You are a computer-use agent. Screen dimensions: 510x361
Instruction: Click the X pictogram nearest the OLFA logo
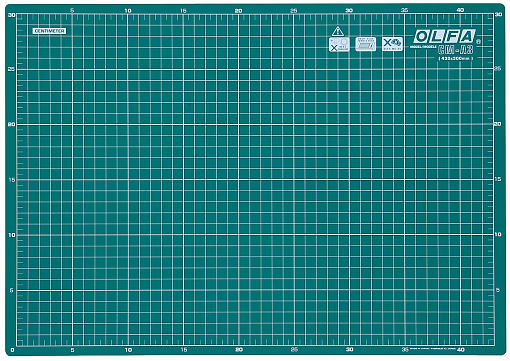pyautogui.click(x=392, y=44)
